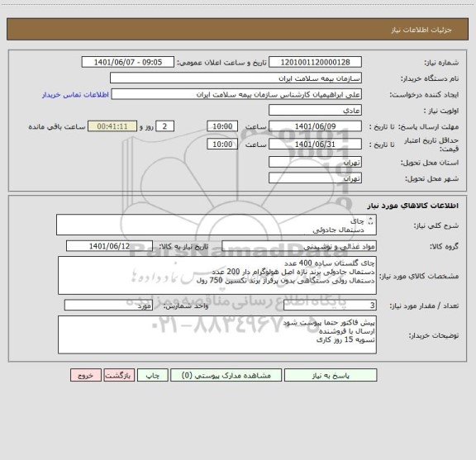Click the price validity time 10:00 field
The width and height of the screenshot is (476, 460).
pos(222,145)
